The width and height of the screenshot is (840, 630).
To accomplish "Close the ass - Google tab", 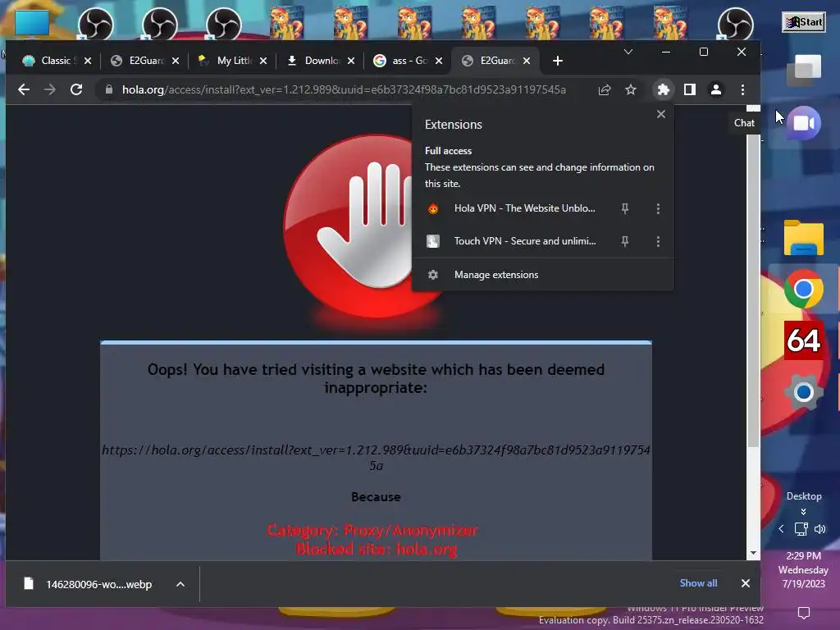I will pos(439,61).
